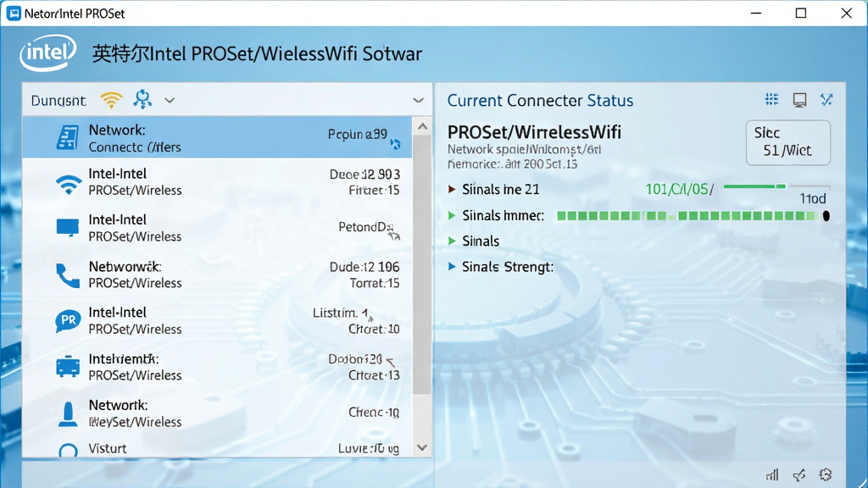868x488 pixels.
Task: Expand the Sinals Strengt item
Action: [452, 267]
